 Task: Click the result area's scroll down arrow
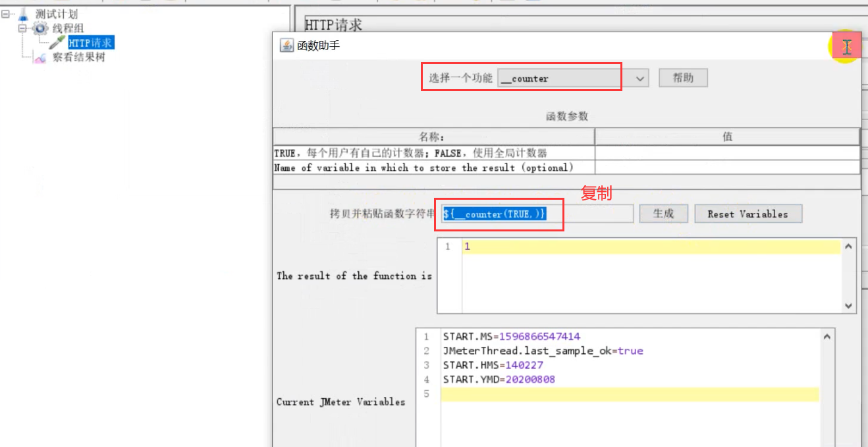(x=848, y=306)
